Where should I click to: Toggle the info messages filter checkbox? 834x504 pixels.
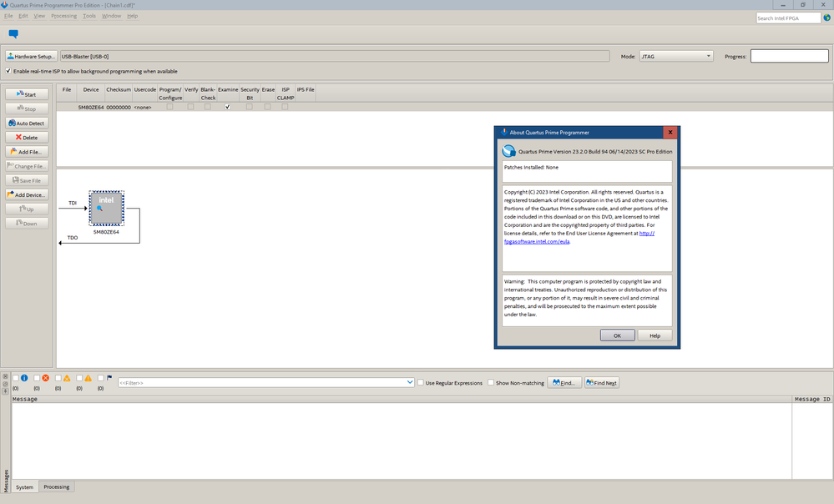15,378
